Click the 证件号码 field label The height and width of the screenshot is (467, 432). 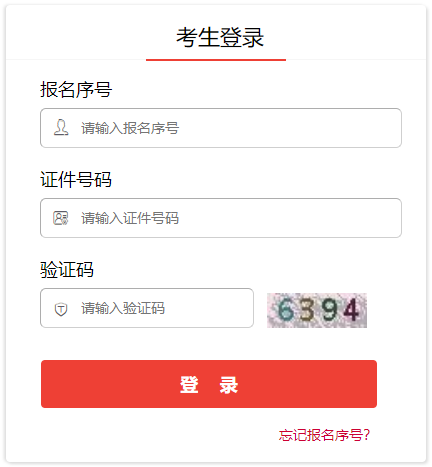76,179
